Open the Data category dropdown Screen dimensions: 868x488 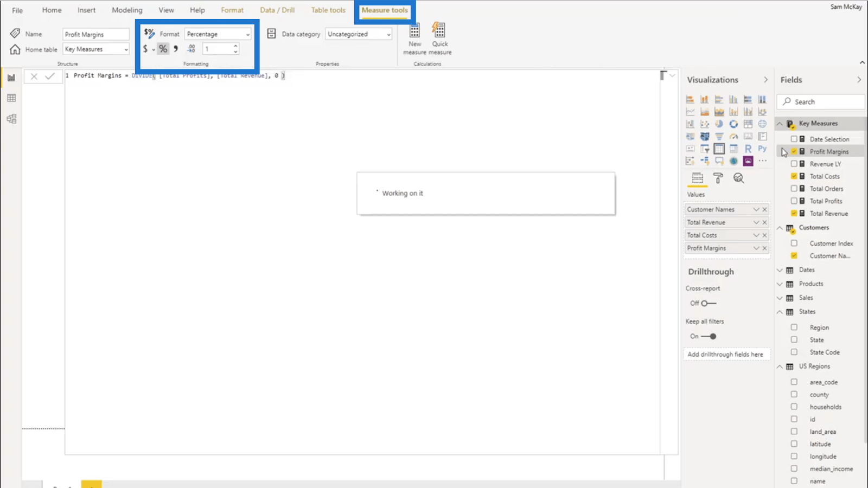359,34
